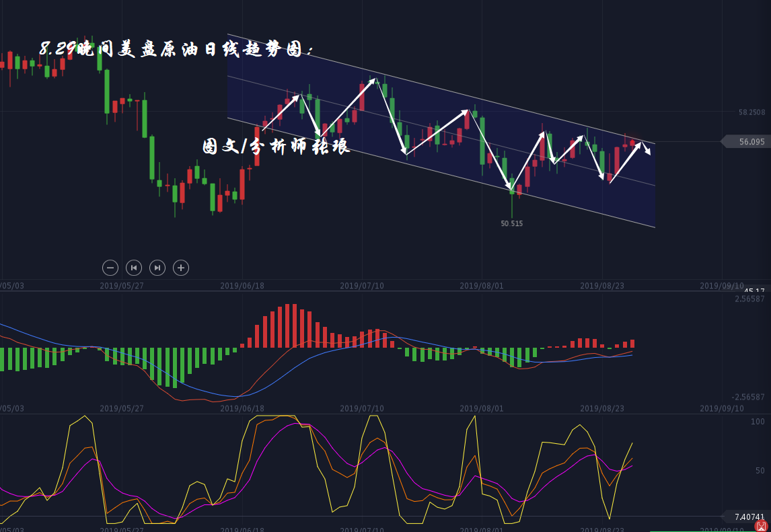Screen dimensions: 771x532
Task: Click the 2.56587 MACD upper scale label
Action: pyautogui.click(x=749, y=299)
